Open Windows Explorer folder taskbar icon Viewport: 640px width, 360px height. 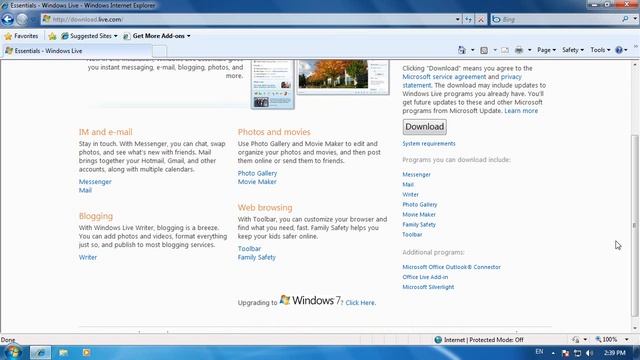tap(64, 352)
